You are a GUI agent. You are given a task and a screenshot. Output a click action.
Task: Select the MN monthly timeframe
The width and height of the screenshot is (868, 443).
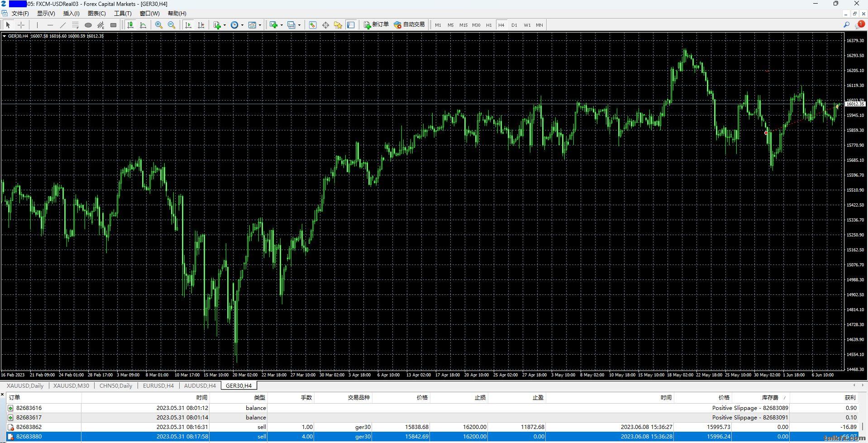click(x=539, y=25)
